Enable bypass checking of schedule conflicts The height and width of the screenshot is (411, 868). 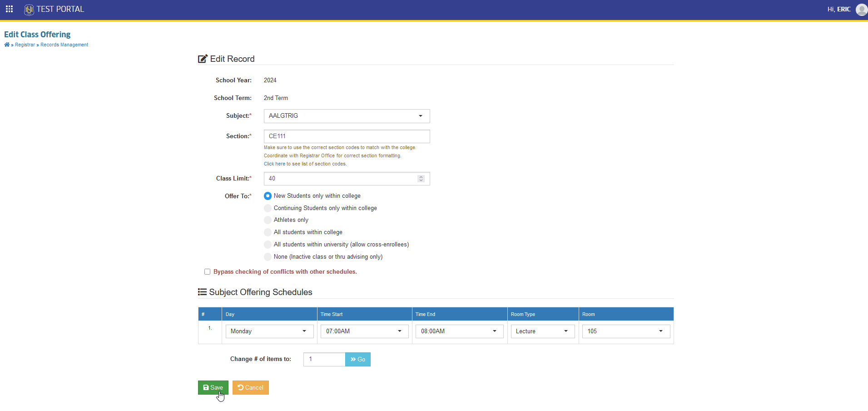point(207,272)
